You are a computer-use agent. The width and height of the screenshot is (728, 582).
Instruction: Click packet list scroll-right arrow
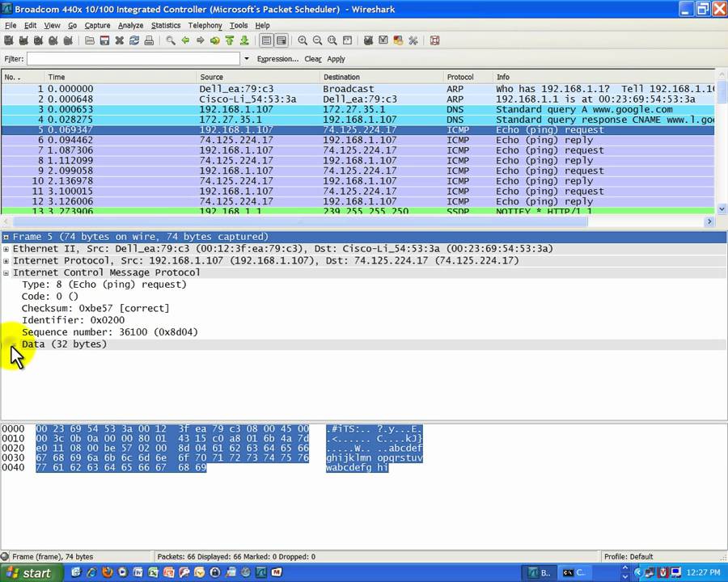709,221
